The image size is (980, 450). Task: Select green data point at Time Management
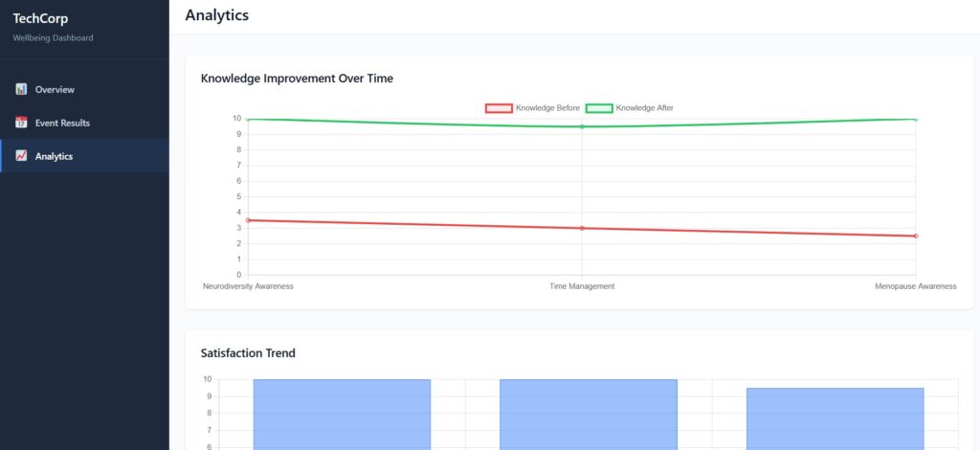pos(582,126)
